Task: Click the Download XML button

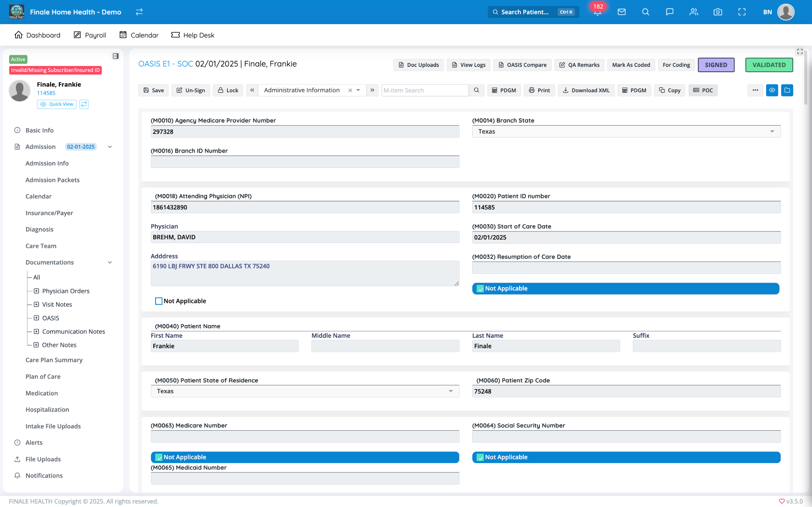Action: pos(586,90)
